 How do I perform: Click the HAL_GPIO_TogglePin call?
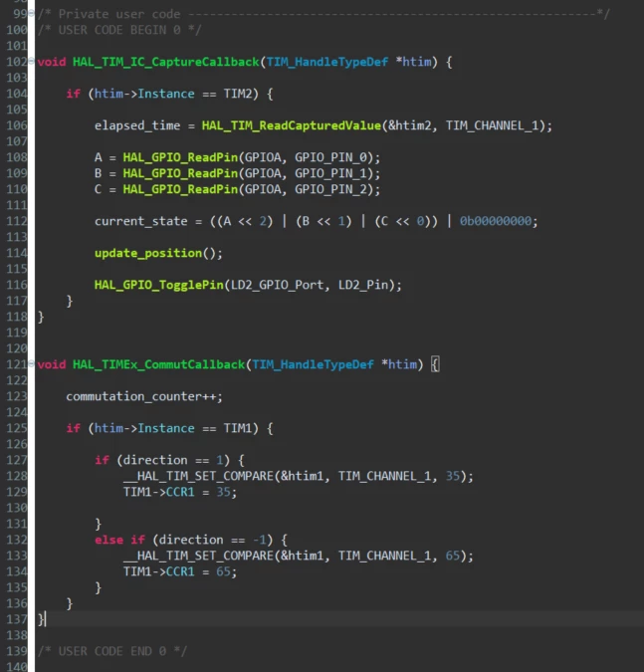159,285
